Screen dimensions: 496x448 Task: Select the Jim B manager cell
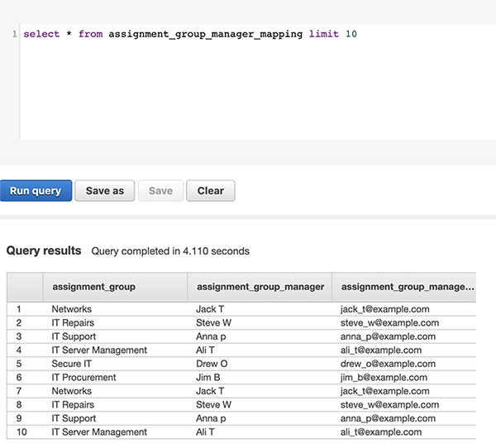[x=210, y=378]
